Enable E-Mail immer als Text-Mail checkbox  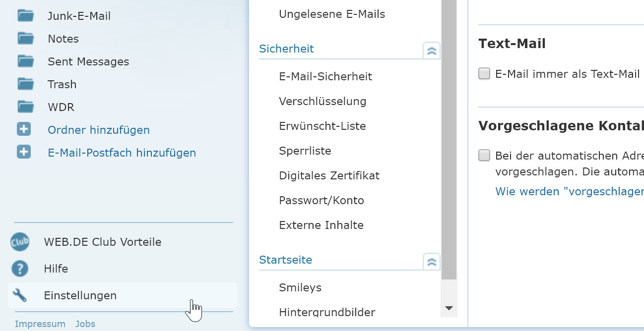pyautogui.click(x=484, y=74)
